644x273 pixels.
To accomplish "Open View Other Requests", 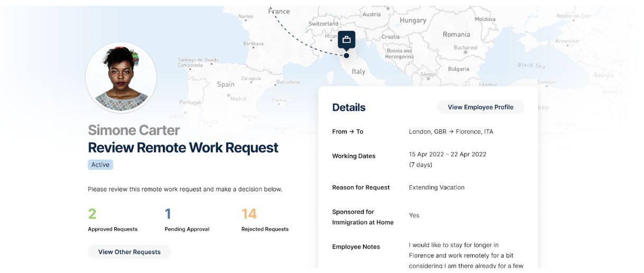I will click(x=129, y=252).
